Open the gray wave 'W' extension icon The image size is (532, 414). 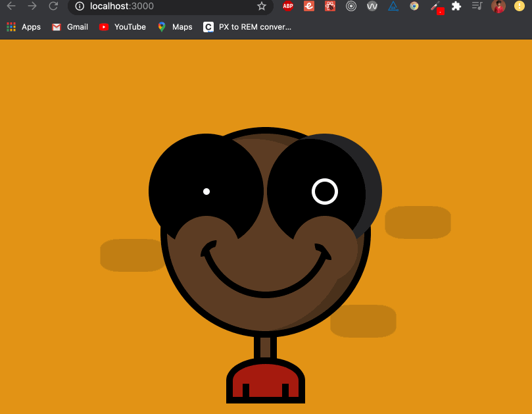pos(372,6)
